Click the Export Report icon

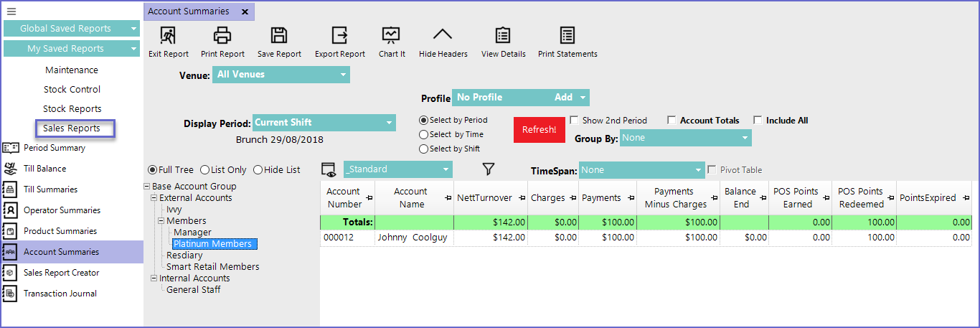(339, 36)
